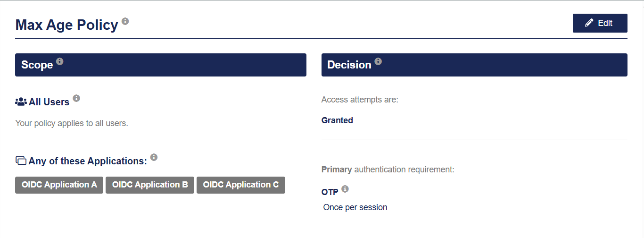Click the All Users label
Viewport: 644px width, 238px height.
[49, 102]
